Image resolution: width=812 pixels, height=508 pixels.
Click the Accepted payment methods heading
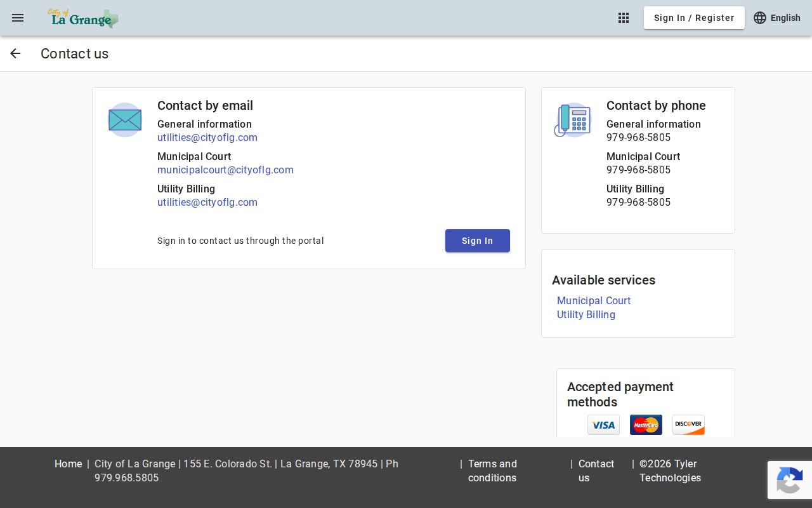[620, 394]
